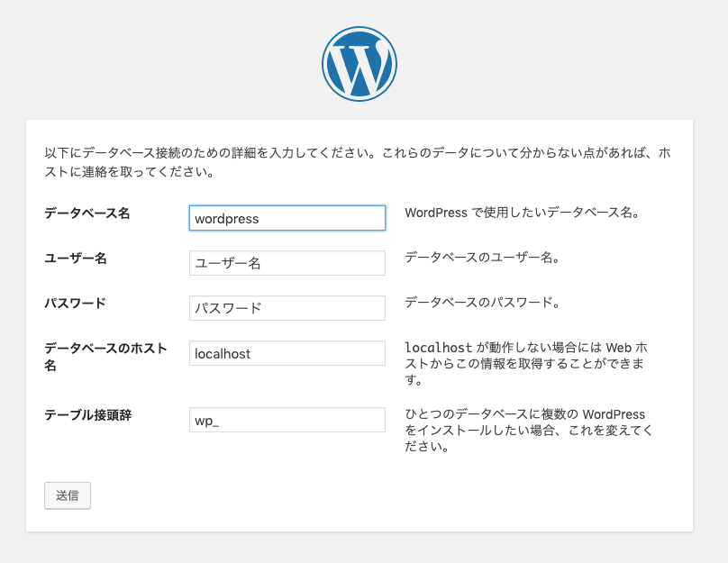Click the description 'データベースのユーザー名。'
This screenshot has height=563, width=728.
482,258
